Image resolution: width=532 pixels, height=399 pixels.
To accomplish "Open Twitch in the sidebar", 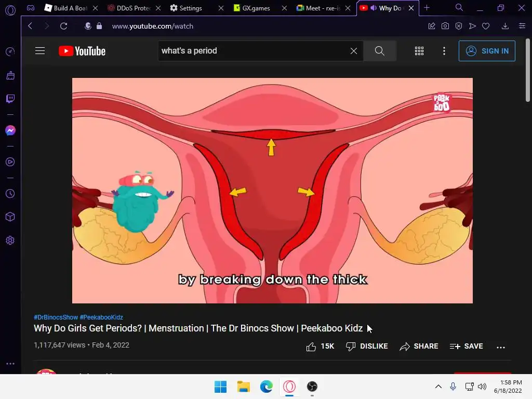I will [10, 99].
